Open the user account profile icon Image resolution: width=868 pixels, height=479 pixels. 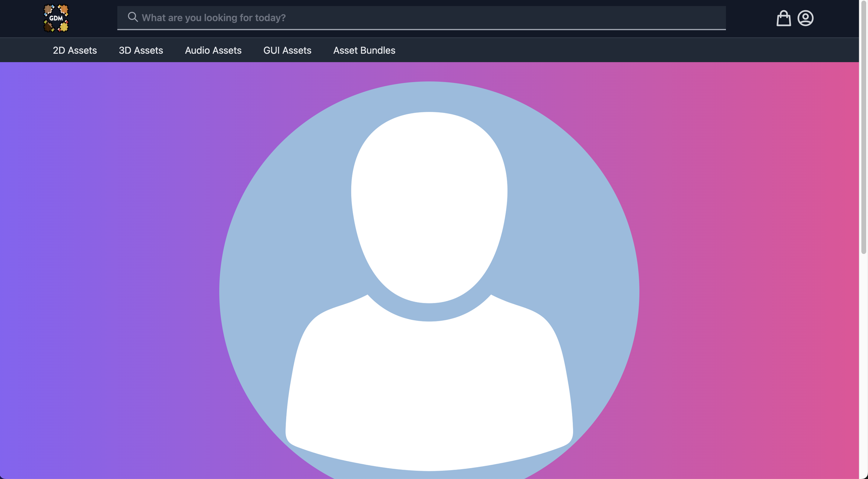click(x=805, y=18)
